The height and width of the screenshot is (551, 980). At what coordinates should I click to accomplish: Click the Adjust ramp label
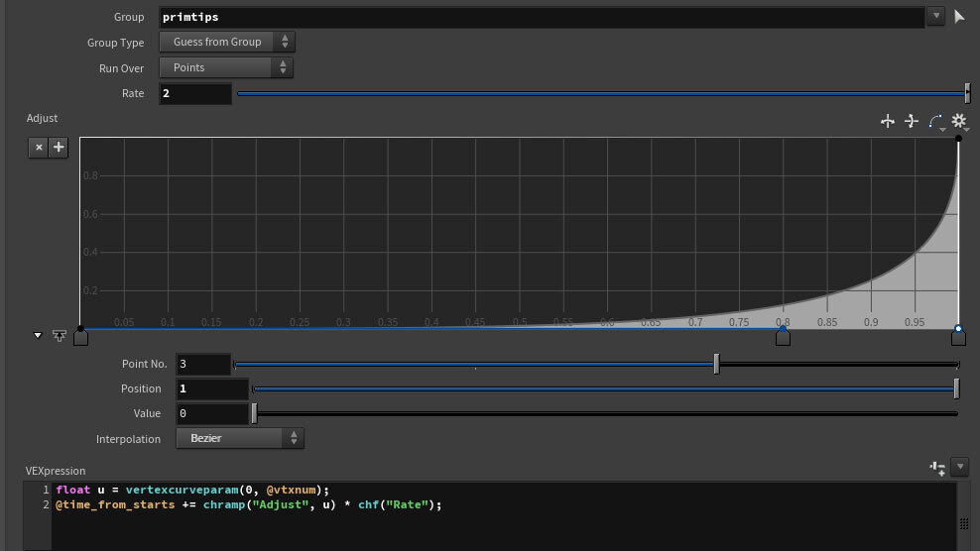pyautogui.click(x=42, y=118)
